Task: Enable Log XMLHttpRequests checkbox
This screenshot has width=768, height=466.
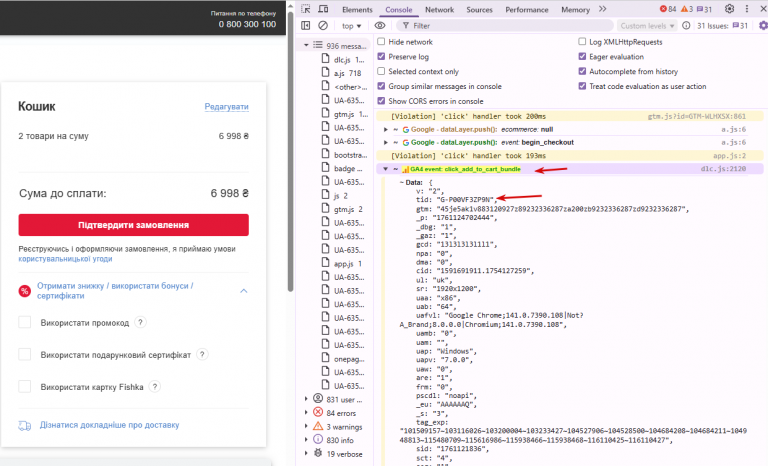Action: click(582, 42)
